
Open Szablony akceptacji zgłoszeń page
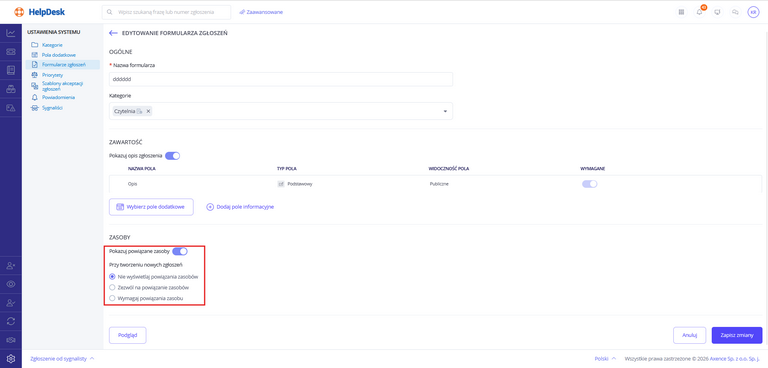62,86
